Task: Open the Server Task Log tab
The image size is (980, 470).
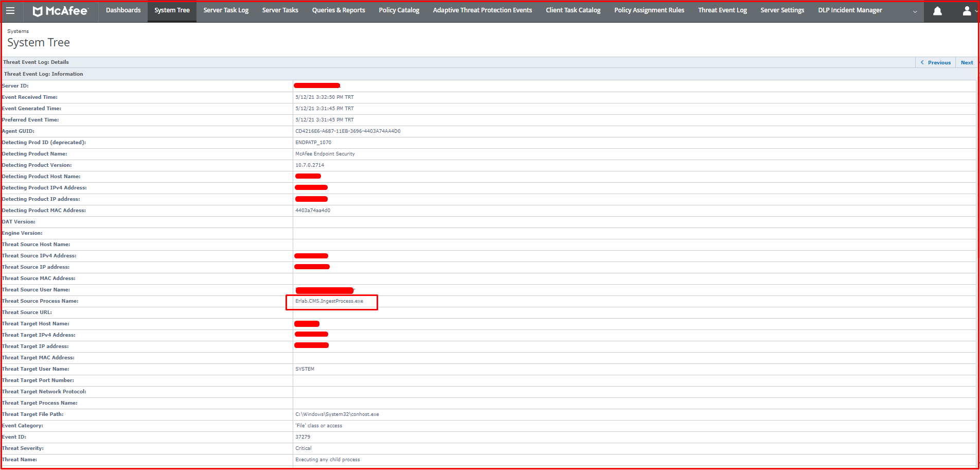Action: click(x=226, y=10)
